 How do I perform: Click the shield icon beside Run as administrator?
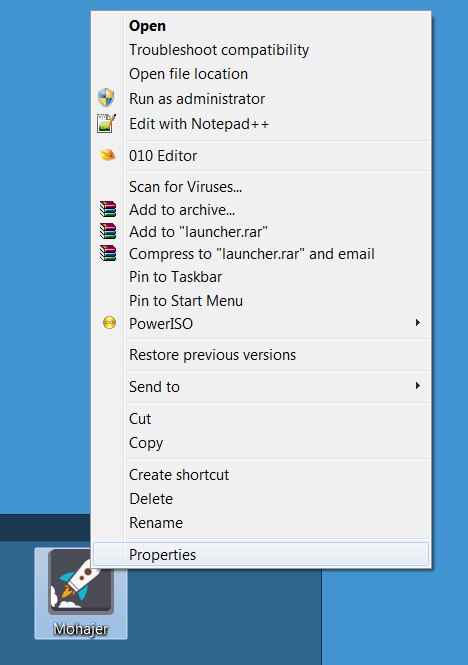[x=106, y=98]
